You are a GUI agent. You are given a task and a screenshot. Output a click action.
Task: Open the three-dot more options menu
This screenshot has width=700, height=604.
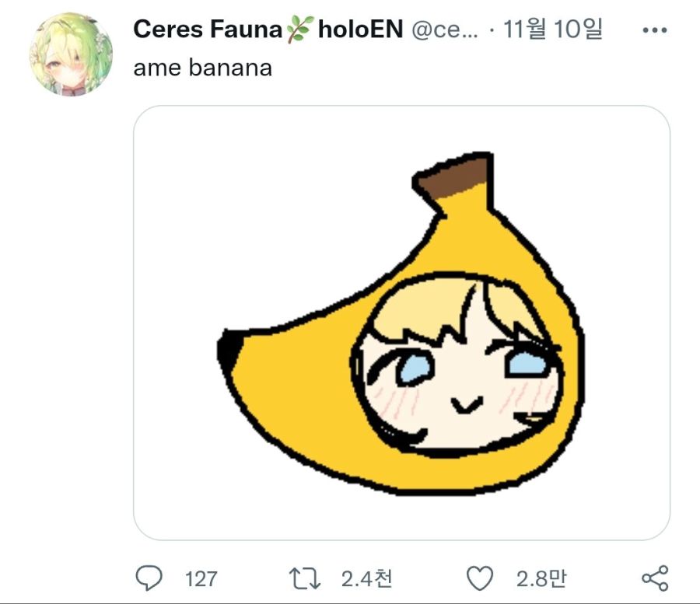pos(654,30)
